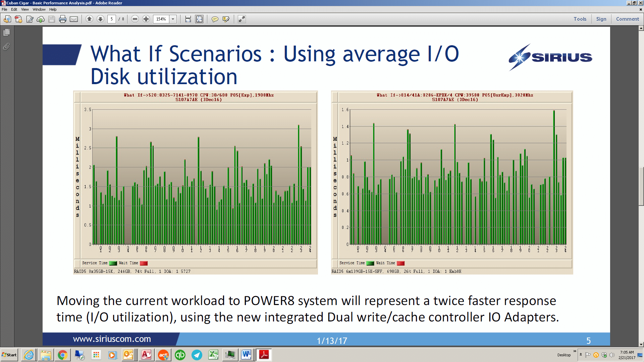The image size is (644, 362).
Task: Enter reading mode with the expand icon
Action: pyautogui.click(x=241, y=19)
